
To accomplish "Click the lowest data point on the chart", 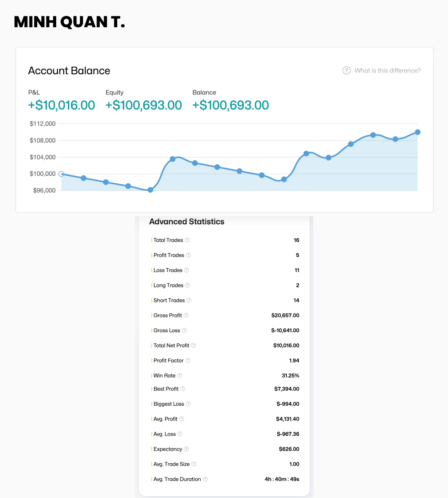I will [x=150, y=190].
